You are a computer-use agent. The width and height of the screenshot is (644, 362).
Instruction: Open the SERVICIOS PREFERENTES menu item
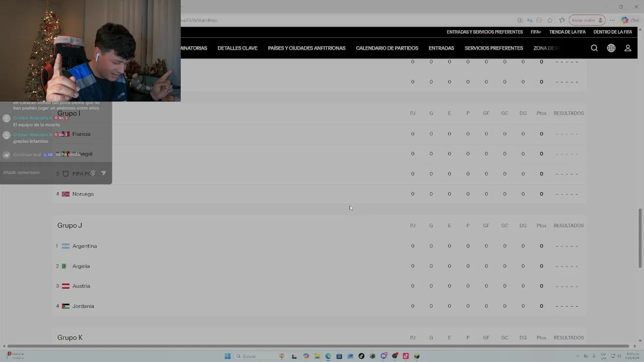(x=494, y=48)
